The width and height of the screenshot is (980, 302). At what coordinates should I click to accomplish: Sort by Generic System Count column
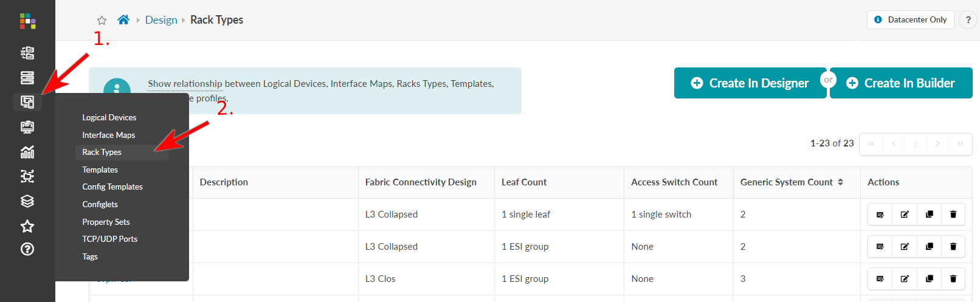(x=840, y=182)
